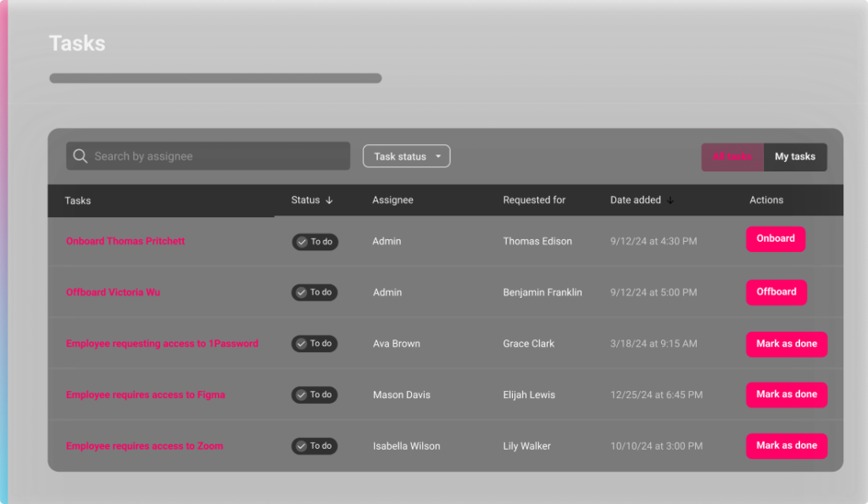The image size is (868, 504).
Task: Mark the Zoom access task as done
Action: pyautogui.click(x=786, y=445)
